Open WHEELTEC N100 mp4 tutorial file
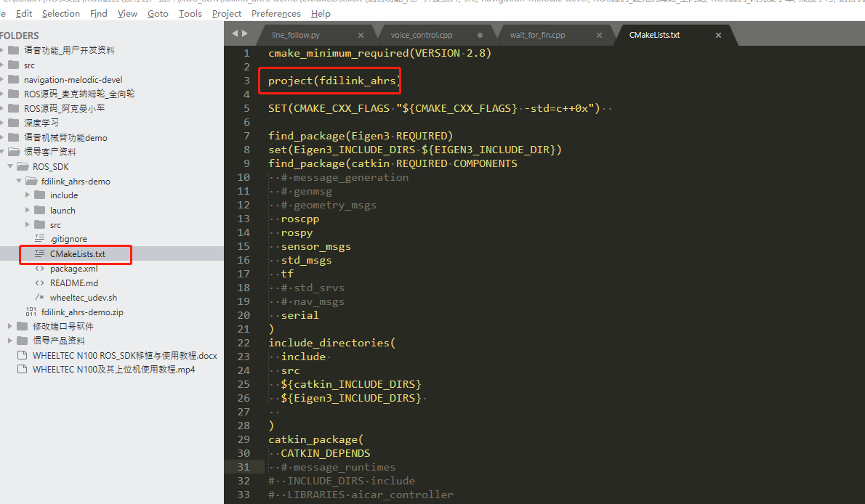Viewport: 865px width, 504px height. click(113, 369)
